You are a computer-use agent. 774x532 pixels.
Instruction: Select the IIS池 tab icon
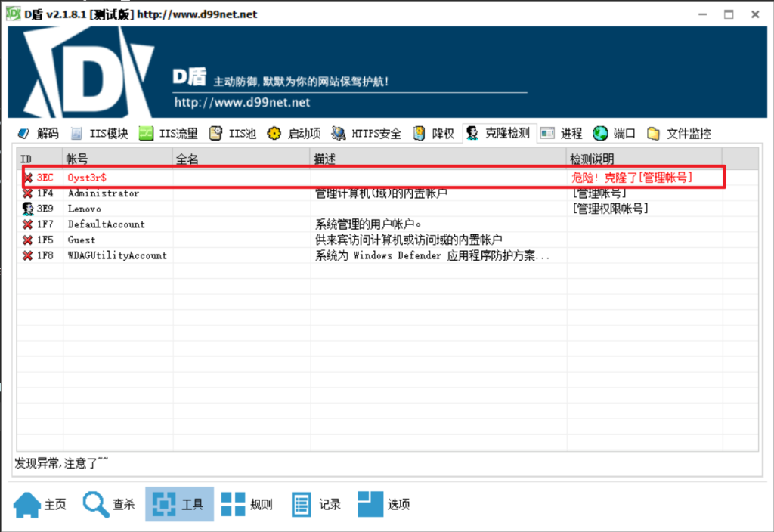(216, 134)
